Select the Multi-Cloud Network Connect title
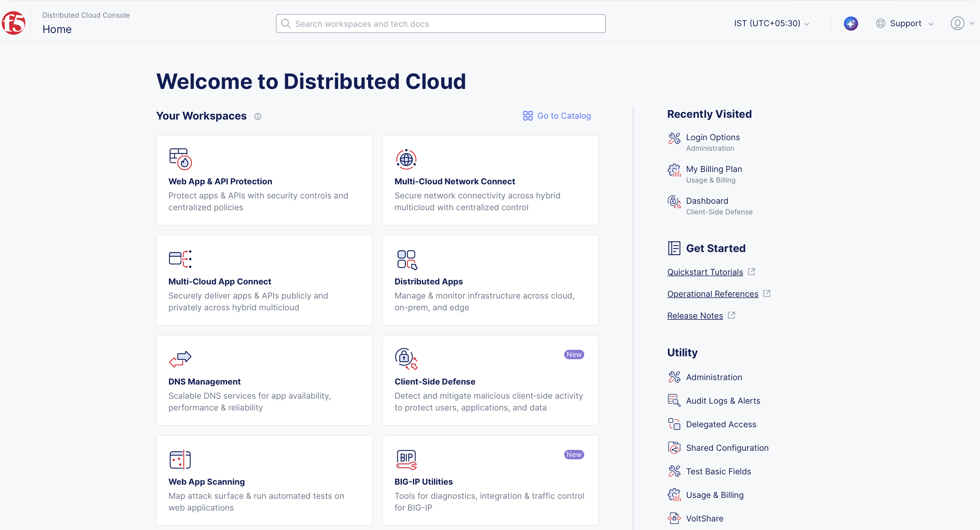980x530 pixels. click(455, 181)
